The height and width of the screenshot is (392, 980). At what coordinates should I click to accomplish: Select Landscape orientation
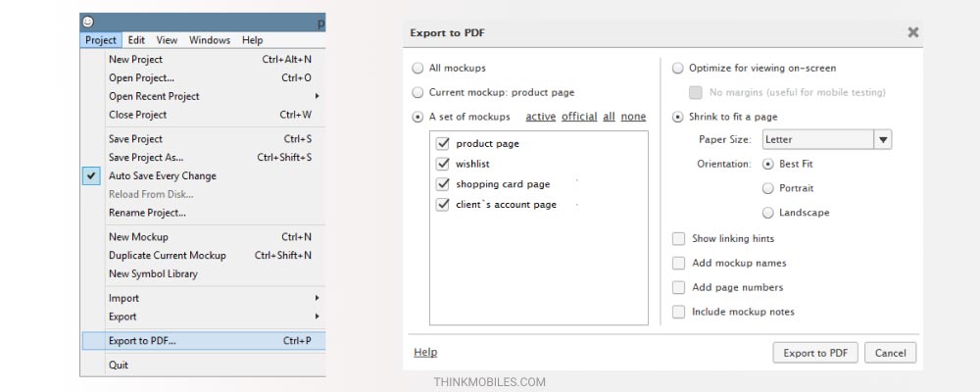768,213
